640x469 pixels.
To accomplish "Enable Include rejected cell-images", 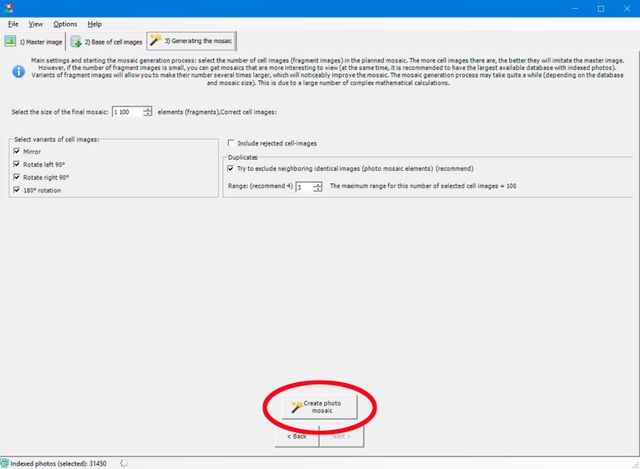I will pyautogui.click(x=232, y=142).
